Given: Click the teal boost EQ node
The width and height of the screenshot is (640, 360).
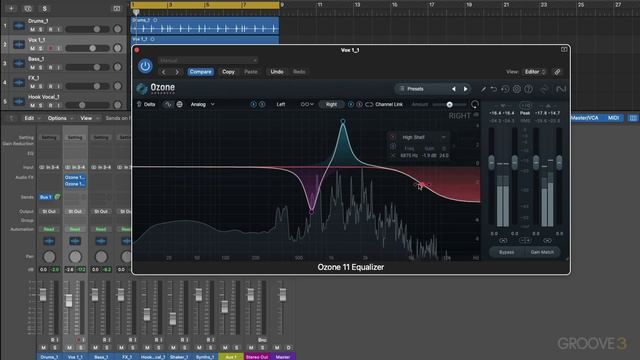Looking at the screenshot, I should (x=343, y=121).
